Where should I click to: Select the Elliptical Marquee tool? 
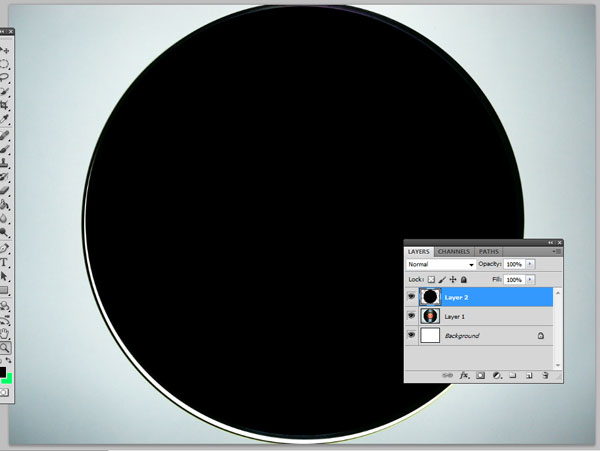pyautogui.click(x=5, y=64)
